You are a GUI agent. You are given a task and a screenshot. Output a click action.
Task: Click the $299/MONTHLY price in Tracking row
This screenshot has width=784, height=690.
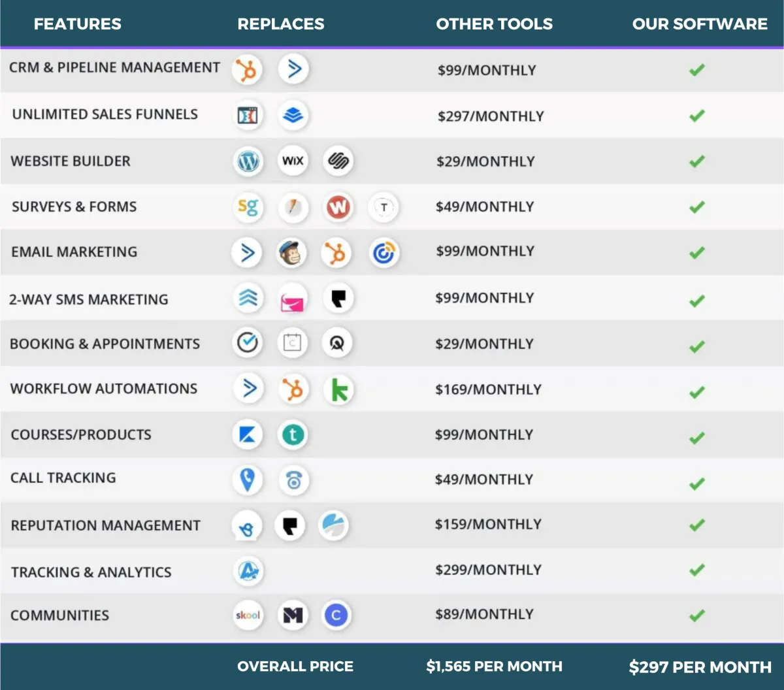click(x=488, y=570)
